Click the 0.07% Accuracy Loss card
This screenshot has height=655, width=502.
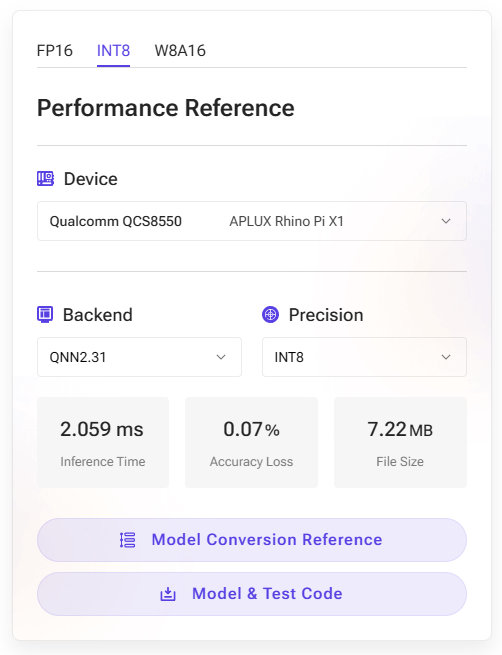251,442
